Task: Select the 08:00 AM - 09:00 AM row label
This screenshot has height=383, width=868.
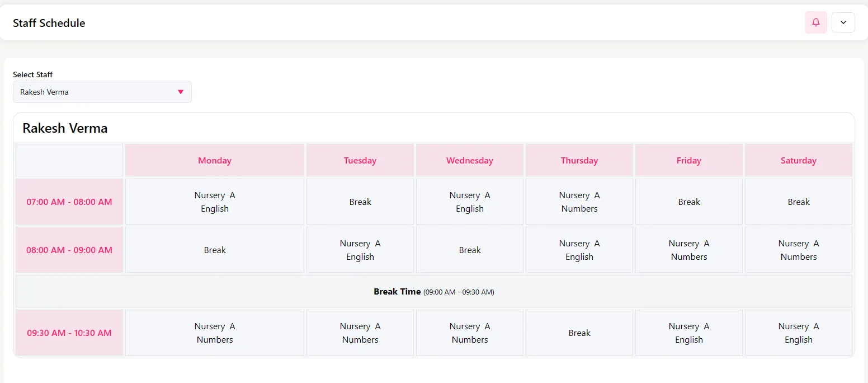Action: click(x=69, y=250)
